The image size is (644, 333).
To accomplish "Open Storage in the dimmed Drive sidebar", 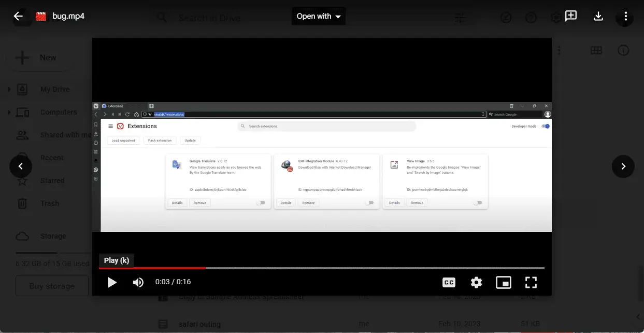I will (x=53, y=236).
